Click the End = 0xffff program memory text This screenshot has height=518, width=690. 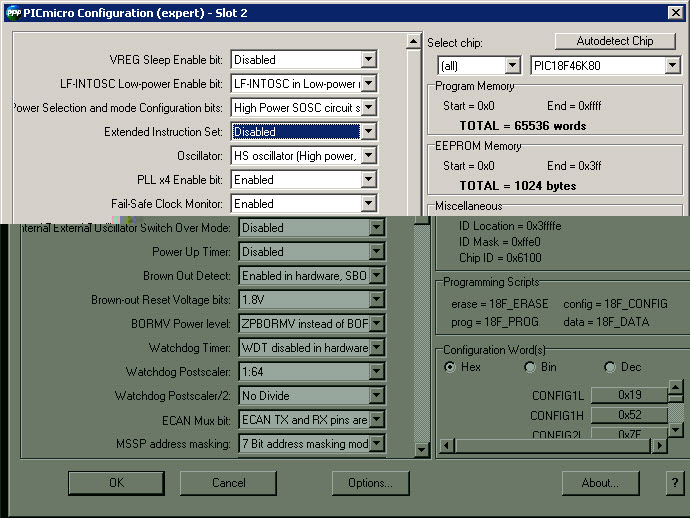[x=574, y=106]
